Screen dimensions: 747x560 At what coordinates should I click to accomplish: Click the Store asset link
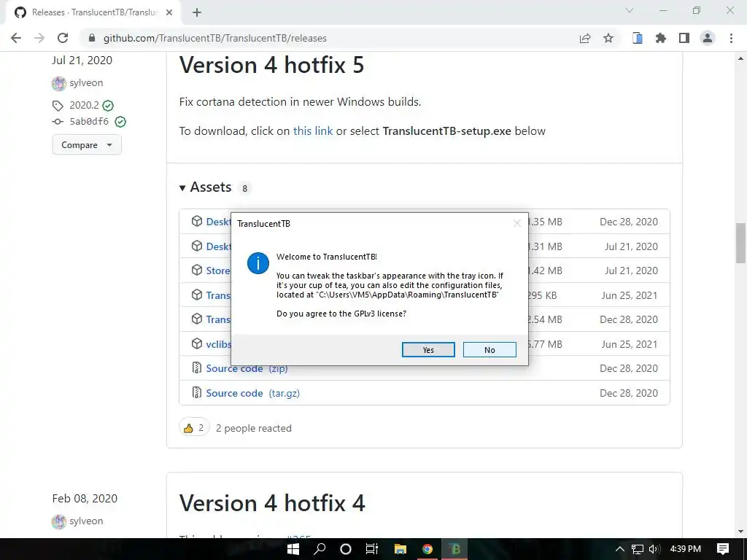click(x=218, y=271)
